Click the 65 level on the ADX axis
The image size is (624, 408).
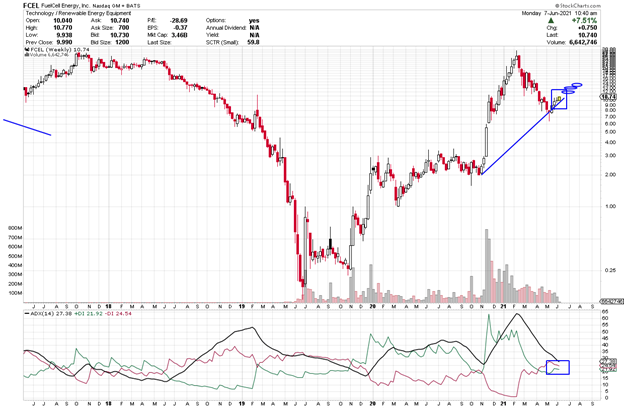pyautogui.click(x=605, y=312)
